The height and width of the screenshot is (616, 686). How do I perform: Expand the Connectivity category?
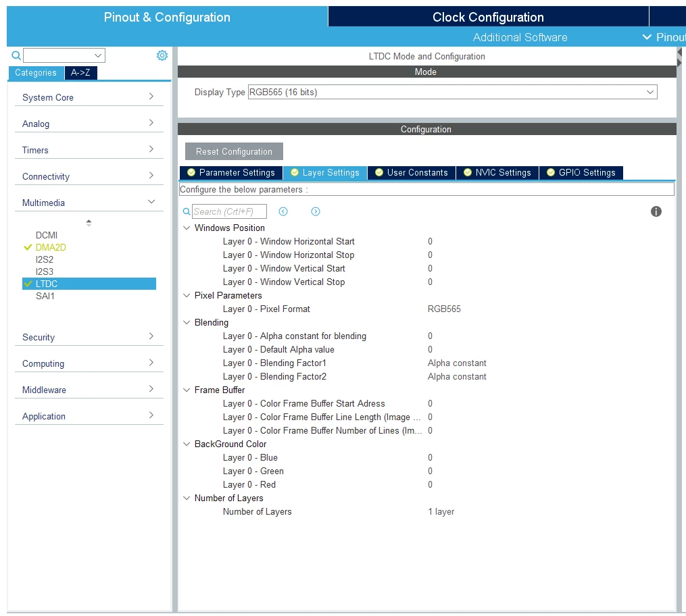coord(89,176)
